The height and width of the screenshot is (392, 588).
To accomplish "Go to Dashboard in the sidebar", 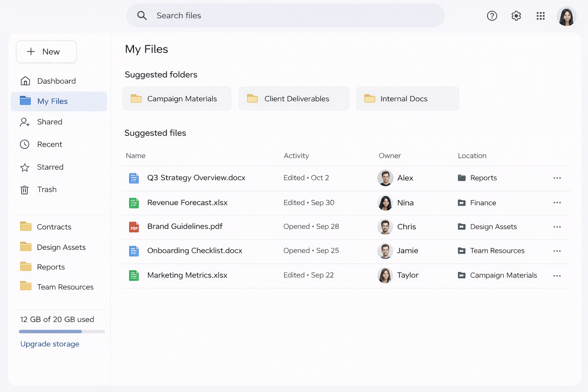I will click(56, 81).
